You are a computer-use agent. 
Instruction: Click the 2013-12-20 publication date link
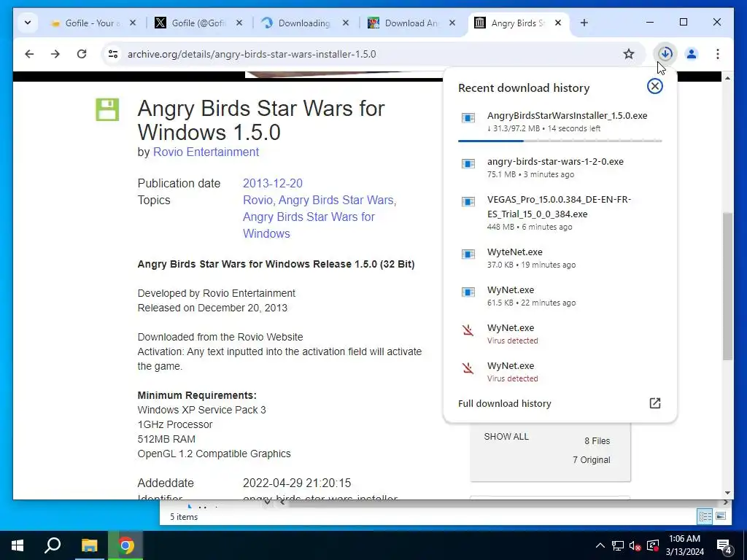click(273, 183)
